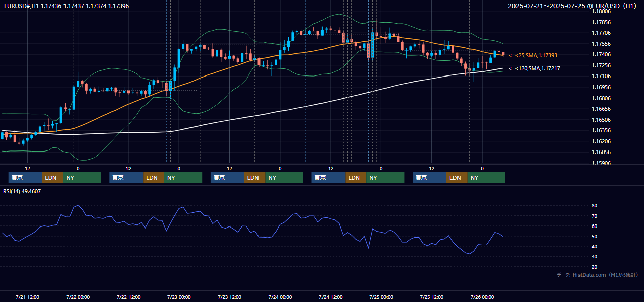The image size is (644, 302).
Task: Select the 7/24 12:00 time label
Action: pyautogui.click(x=331, y=297)
